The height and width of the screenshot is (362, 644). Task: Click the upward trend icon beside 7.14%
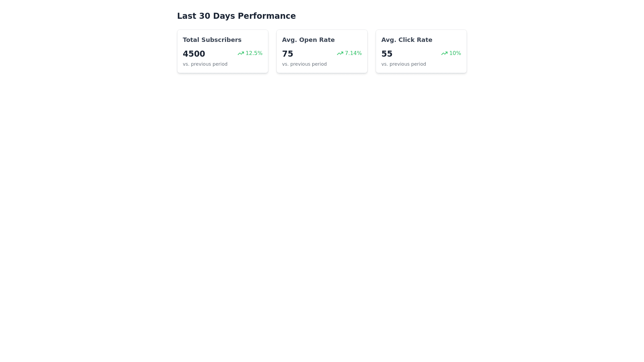pos(340,53)
